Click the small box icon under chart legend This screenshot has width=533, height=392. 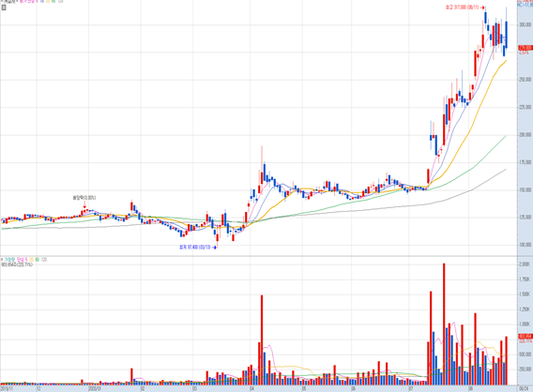pos(4,8)
